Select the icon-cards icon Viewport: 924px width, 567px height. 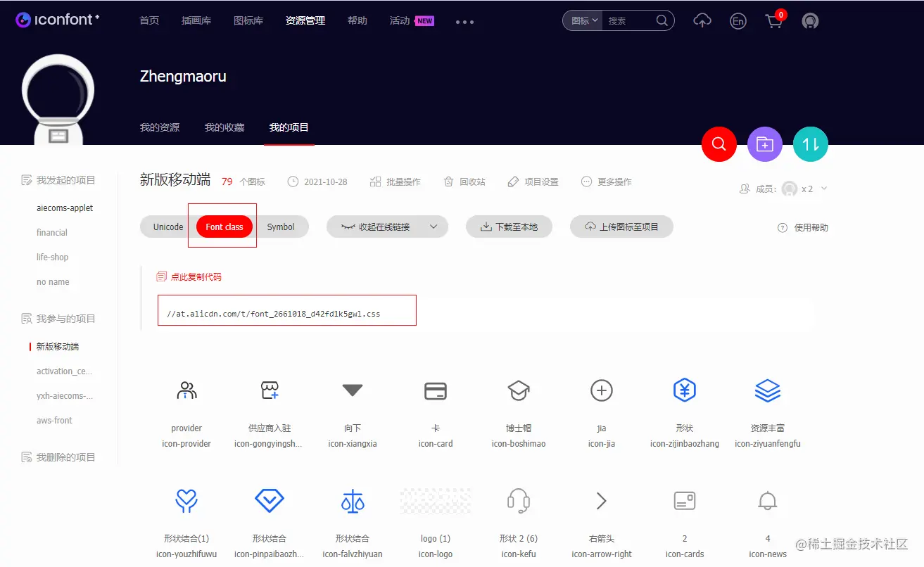click(685, 501)
